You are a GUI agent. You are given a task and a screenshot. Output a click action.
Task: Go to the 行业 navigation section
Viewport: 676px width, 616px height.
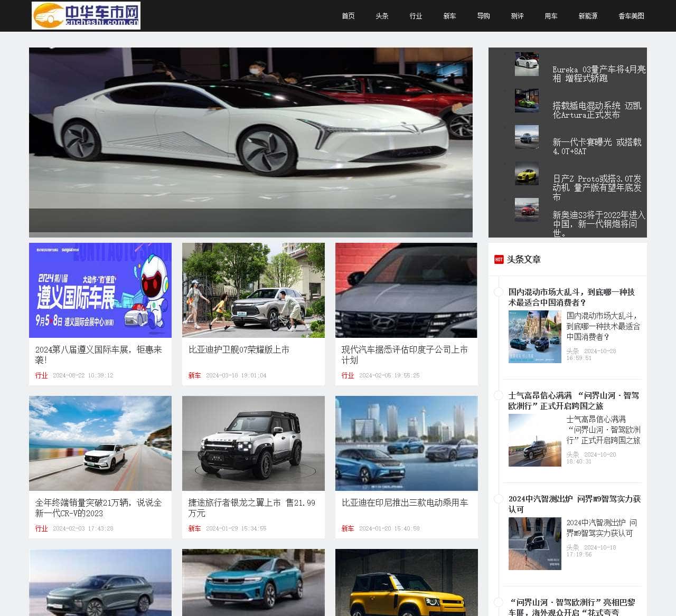(416, 16)
